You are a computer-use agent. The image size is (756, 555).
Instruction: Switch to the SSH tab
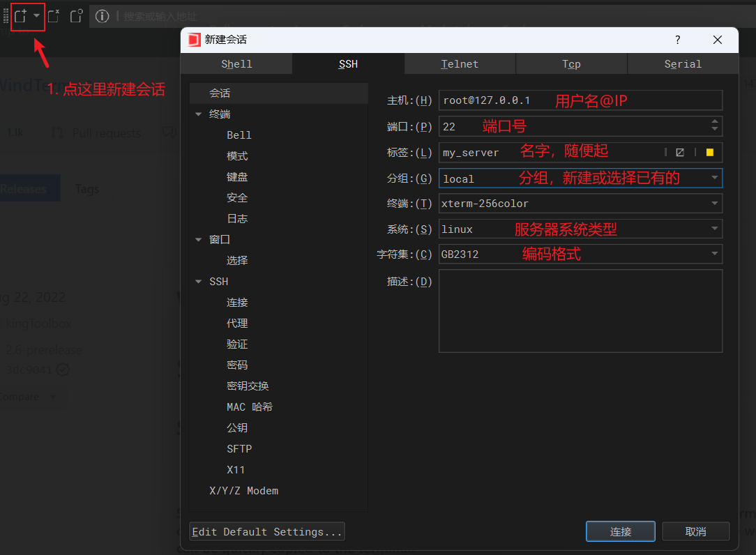[348, 63]
